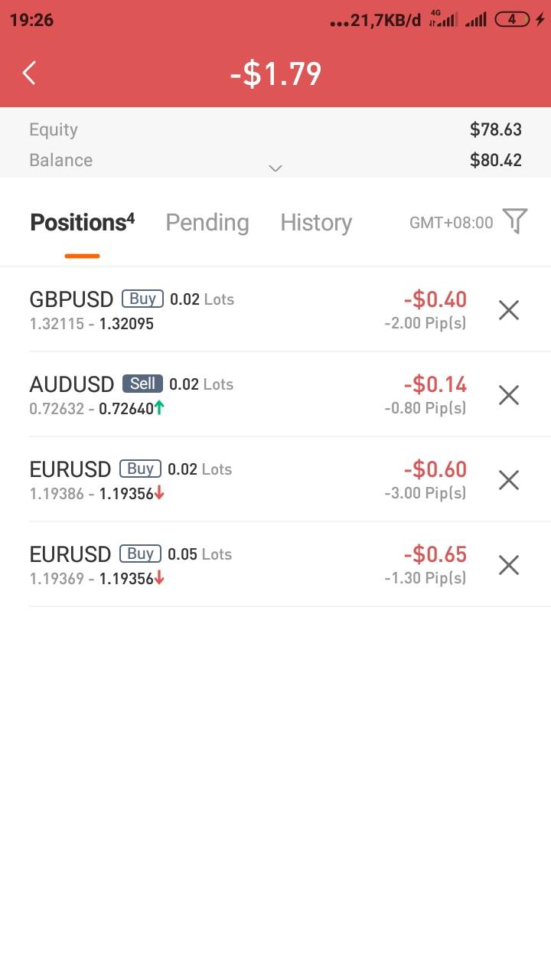Open the GBPUSD position row

[x=230, y=310]
